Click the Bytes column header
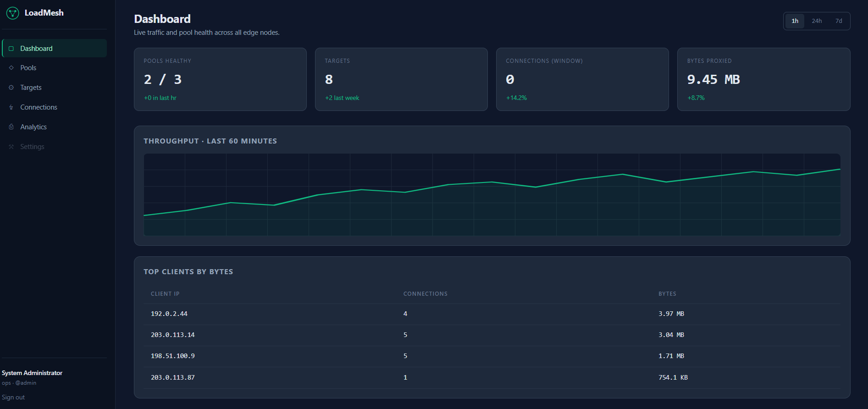Image resolution: width=868 pixels, height=409 pixels. coord(667,294)
